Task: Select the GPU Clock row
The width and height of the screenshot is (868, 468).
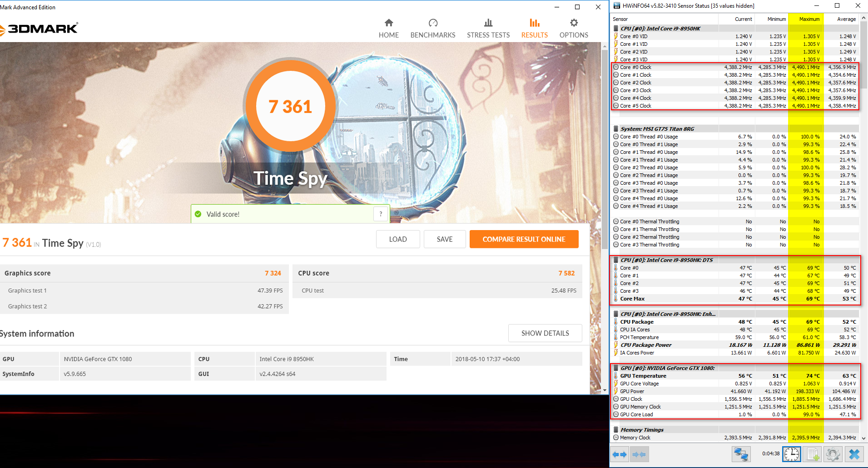Action: [x=735, y=399]
